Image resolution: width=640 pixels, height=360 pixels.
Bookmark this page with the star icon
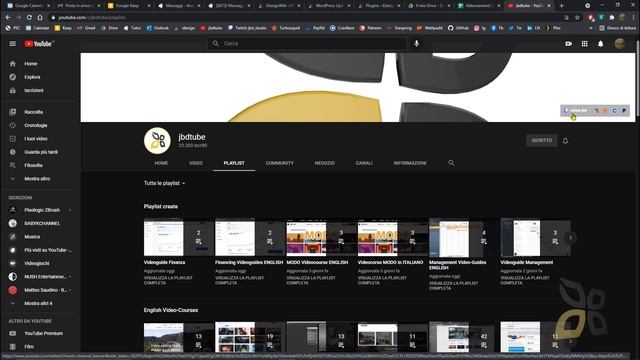pyautogui.click(x=577, y=18)
